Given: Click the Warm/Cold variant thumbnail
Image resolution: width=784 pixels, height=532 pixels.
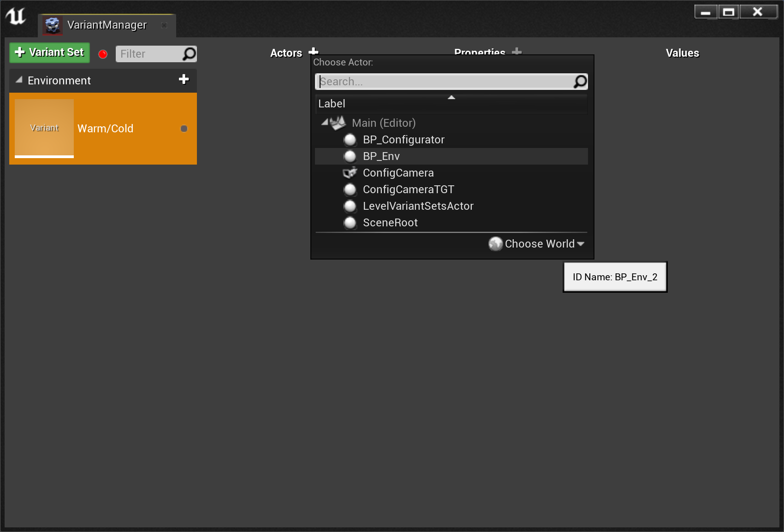Looking at the screenshot, I should coord(44,128).
